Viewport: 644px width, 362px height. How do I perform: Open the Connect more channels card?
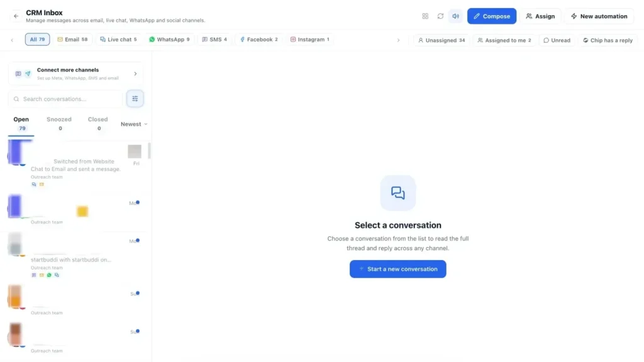(75, 74)
